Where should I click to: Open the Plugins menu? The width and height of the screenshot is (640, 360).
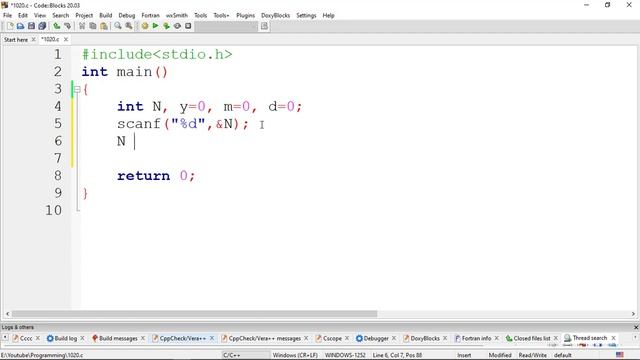[x=245, y=16]
